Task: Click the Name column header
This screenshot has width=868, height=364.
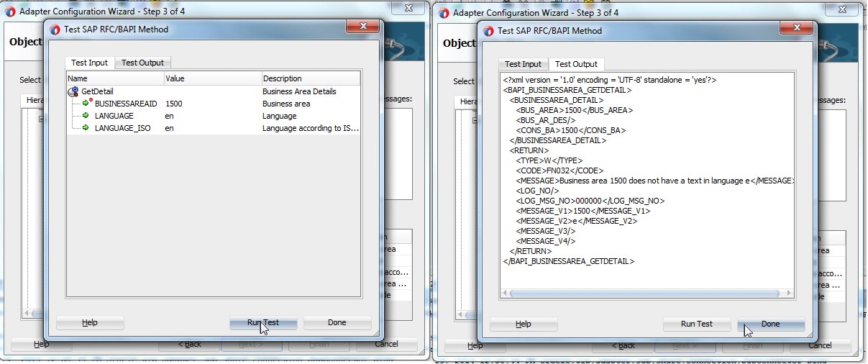Action: [115, 78]
